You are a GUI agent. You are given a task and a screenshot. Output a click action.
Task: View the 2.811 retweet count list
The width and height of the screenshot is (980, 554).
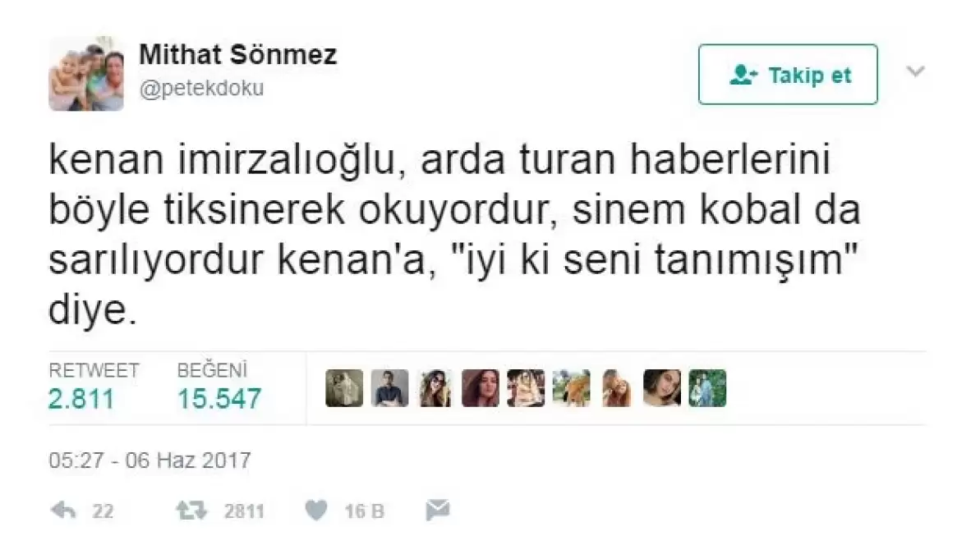[x=82, y=399]
